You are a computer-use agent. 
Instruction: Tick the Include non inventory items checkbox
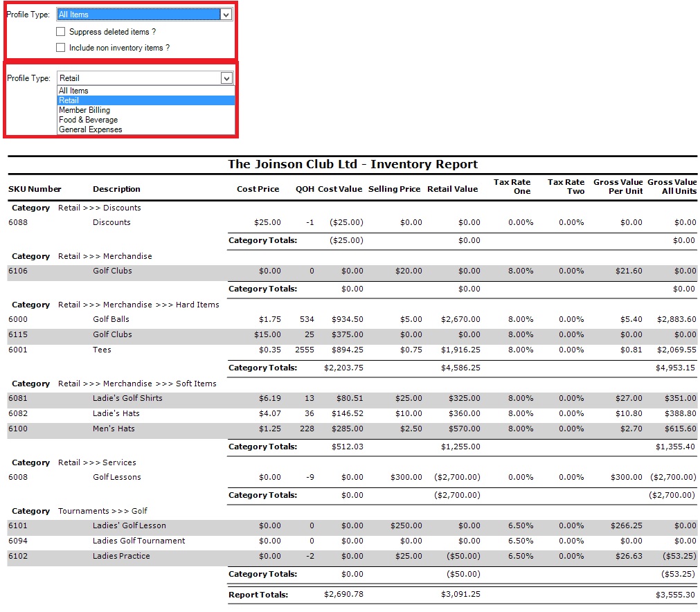[x=61, y=48]
